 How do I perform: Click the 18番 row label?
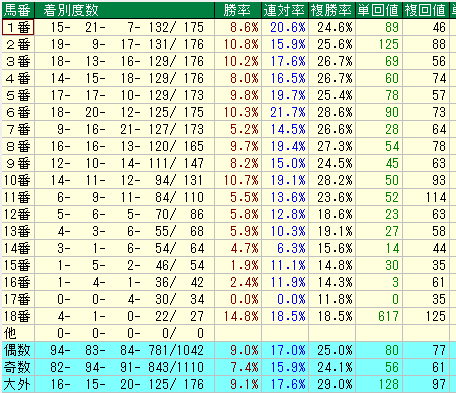tap(18, 316)
